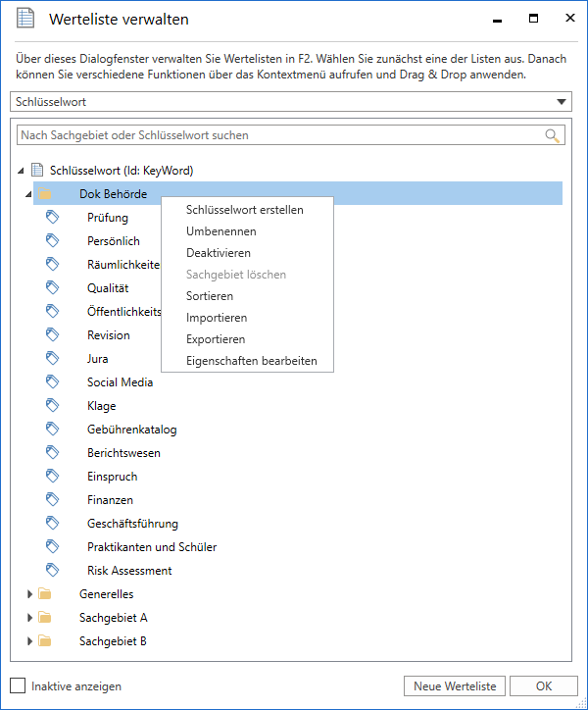Click the tag icon beside Risk Assessment

click(53, 571)
